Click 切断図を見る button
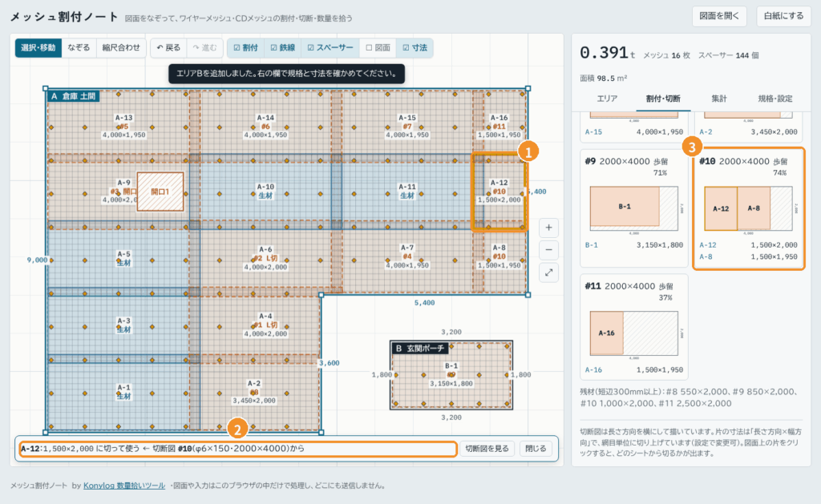This screenshot has height=504, width=821. coord(487,449)
